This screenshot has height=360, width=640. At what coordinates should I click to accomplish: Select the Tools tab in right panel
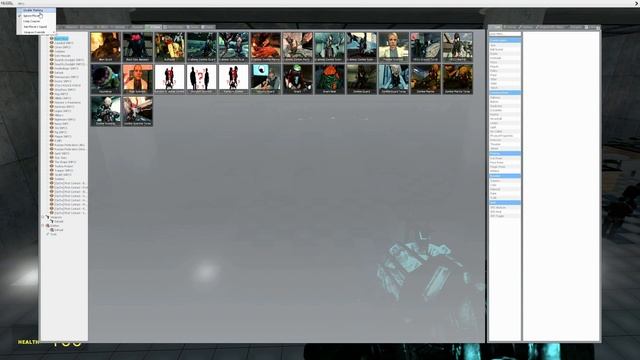(496, 27)
